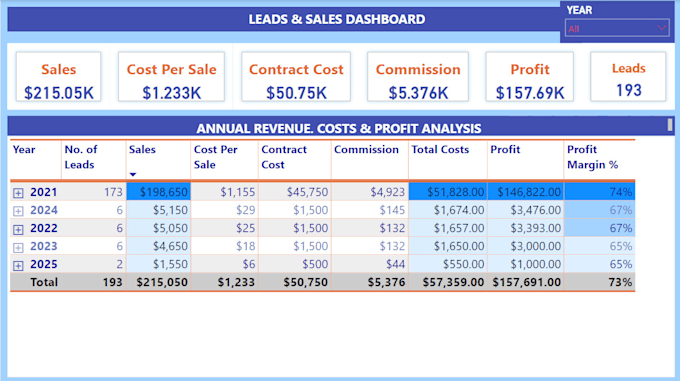
Task: Open the YEAR filter dropdown
Action: coord(617,29)
